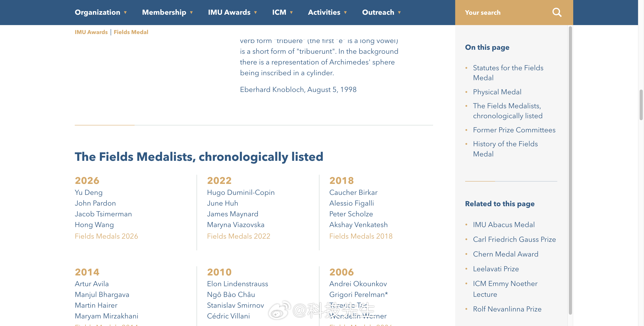Open the Chern Medal Award page
Viewport: 644px width, 326px height.
pos(505,254)
